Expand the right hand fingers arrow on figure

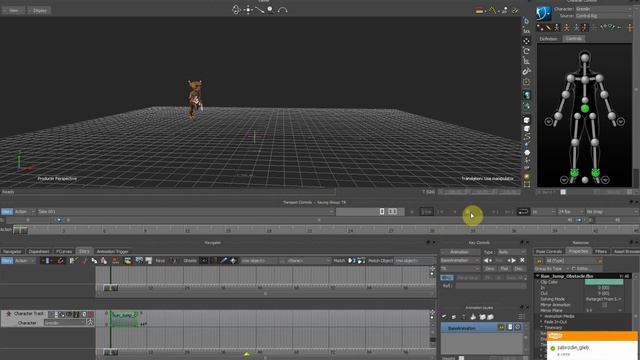[x=549, y=121]
